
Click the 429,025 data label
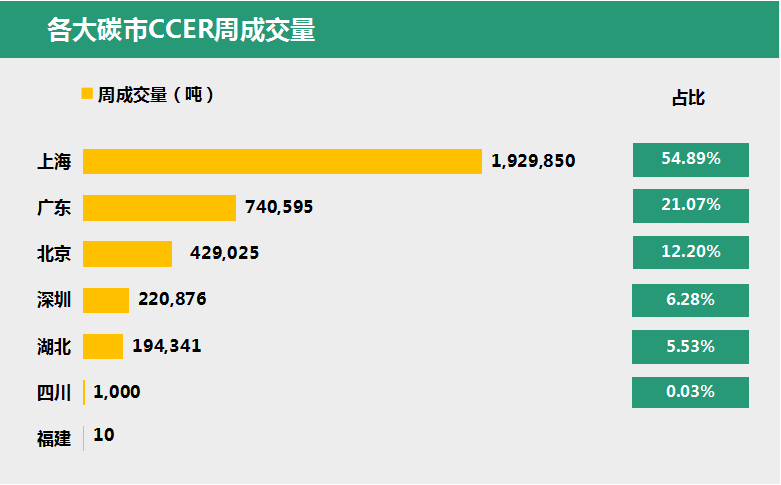point(225,253)
